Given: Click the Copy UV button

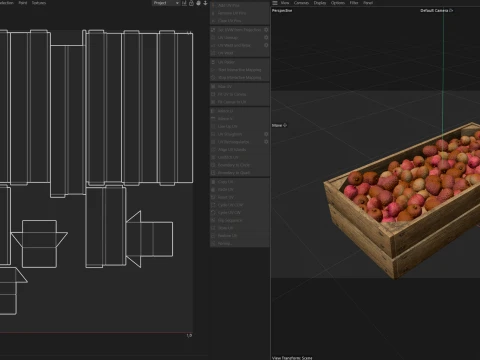Looking at the screenshot, I should [240, 182].
